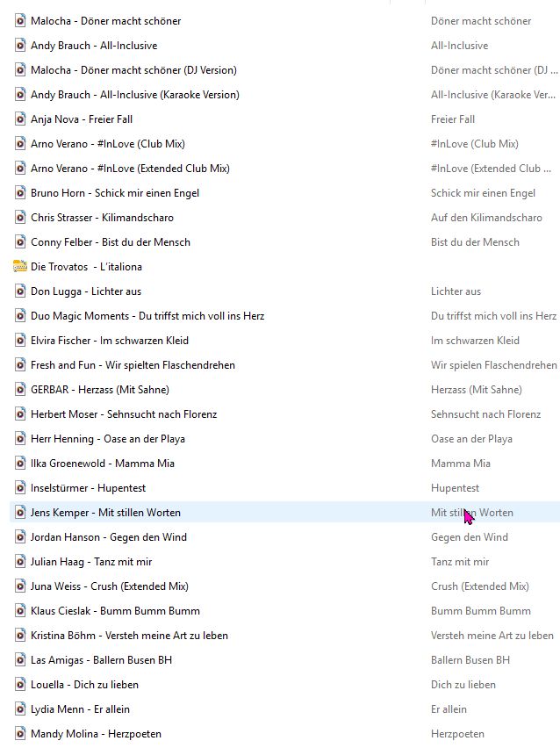Click the file icon for Mandy Molina - Herzpoeten
560x748 pixels.
click(20, 733)
